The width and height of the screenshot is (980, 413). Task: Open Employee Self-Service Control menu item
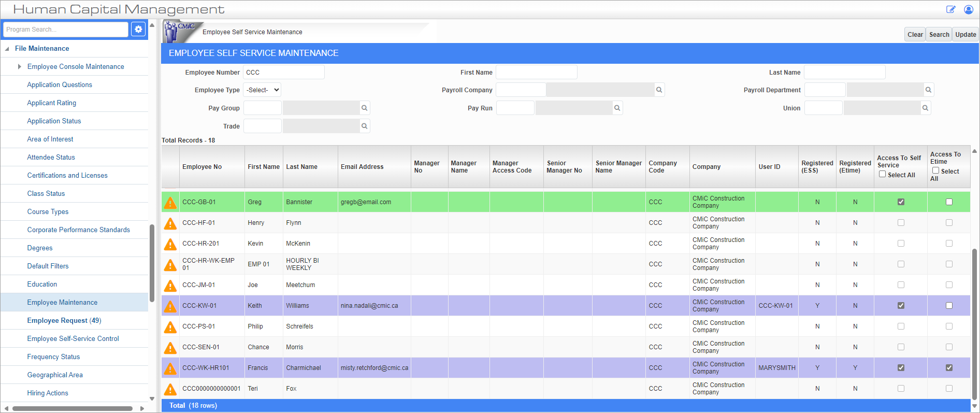[73, 339]
